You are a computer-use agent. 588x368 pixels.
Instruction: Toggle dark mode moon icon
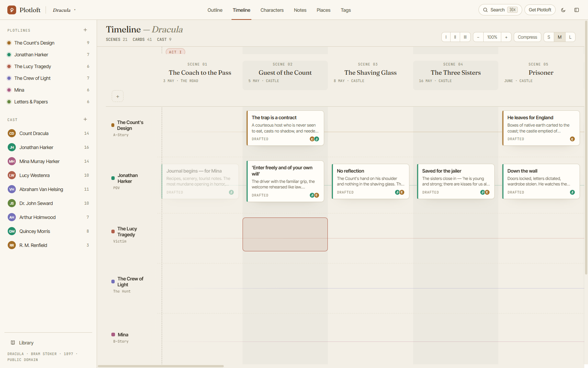pos(563,10)
